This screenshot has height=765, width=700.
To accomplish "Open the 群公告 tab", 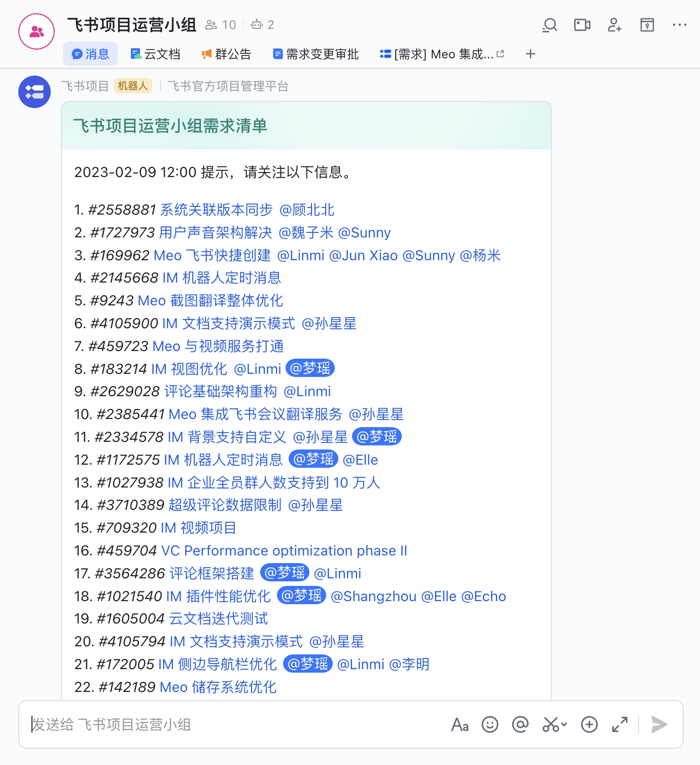I will click(x=227, y=54).
